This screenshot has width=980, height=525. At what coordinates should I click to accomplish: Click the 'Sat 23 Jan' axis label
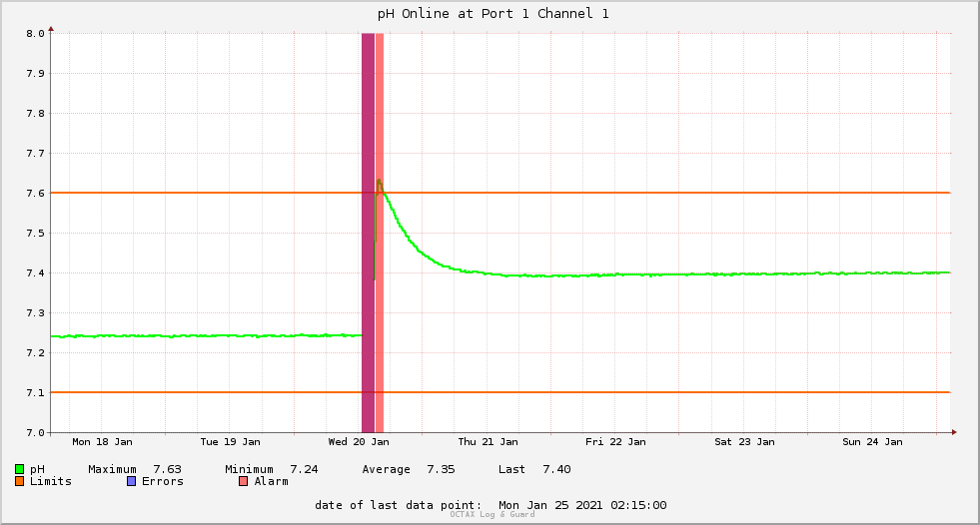(744, 442)
